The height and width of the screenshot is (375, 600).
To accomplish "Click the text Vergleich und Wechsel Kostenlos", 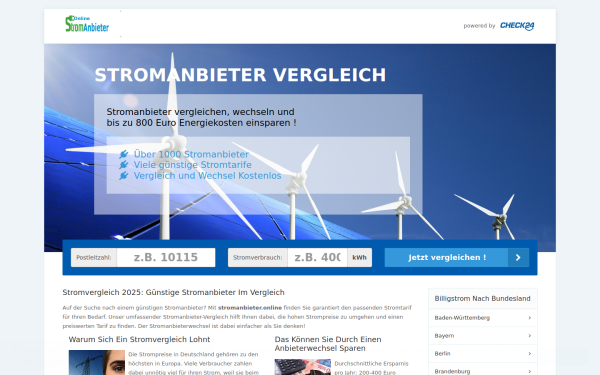I will [x=207, y=176].
